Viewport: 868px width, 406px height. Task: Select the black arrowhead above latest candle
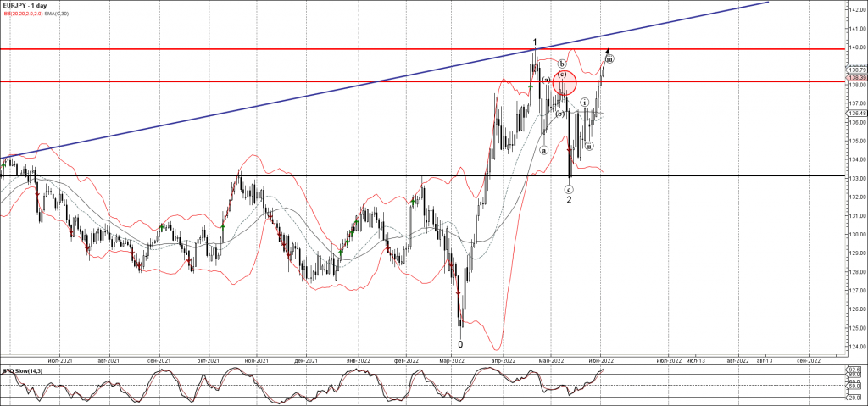click(x=609, y=51)
